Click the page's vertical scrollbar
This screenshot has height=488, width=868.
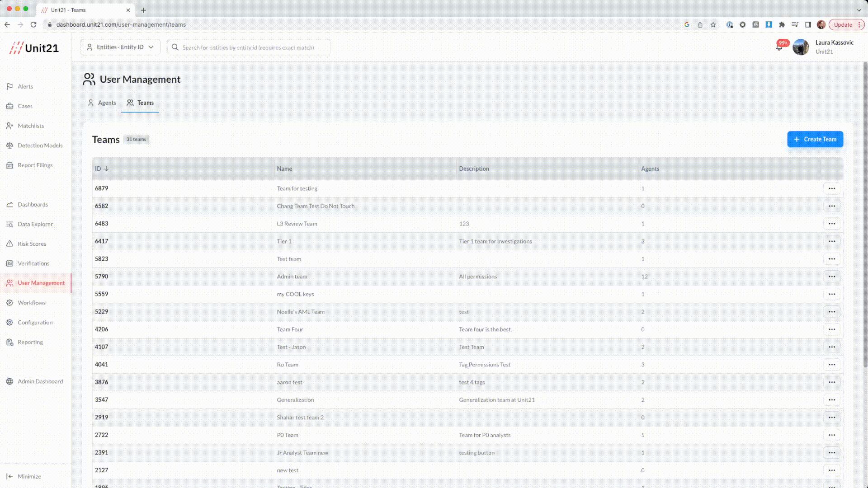(865, 215)
